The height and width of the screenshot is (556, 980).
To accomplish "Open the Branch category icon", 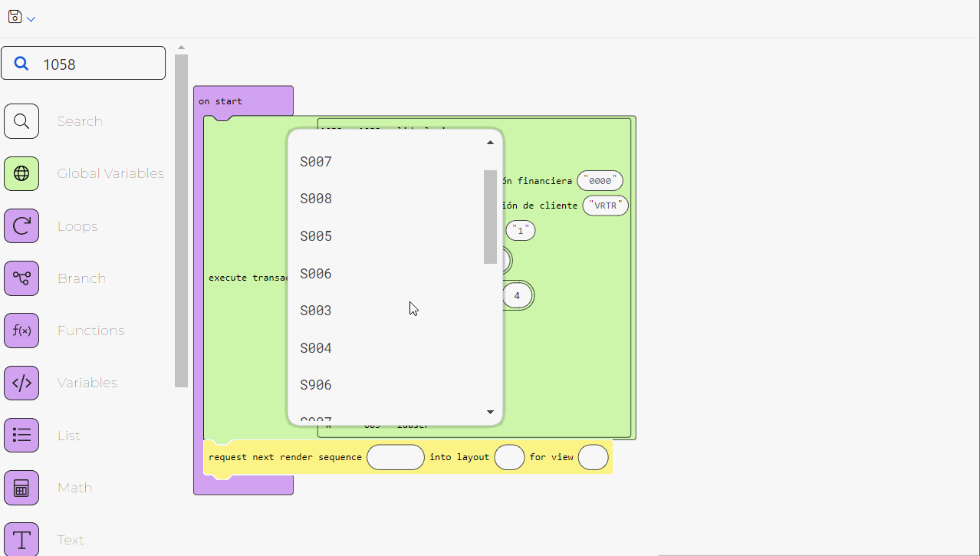I will pos(21,278).
